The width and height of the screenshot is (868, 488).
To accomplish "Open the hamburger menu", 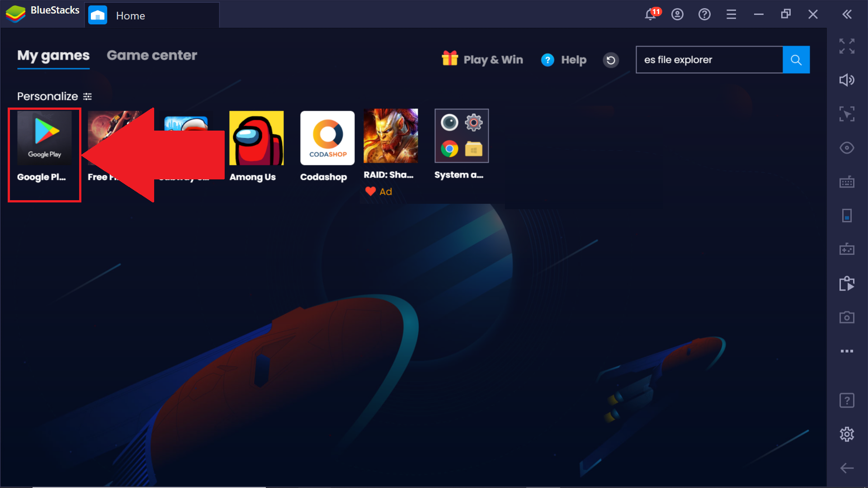I will (x=731, y=14).
